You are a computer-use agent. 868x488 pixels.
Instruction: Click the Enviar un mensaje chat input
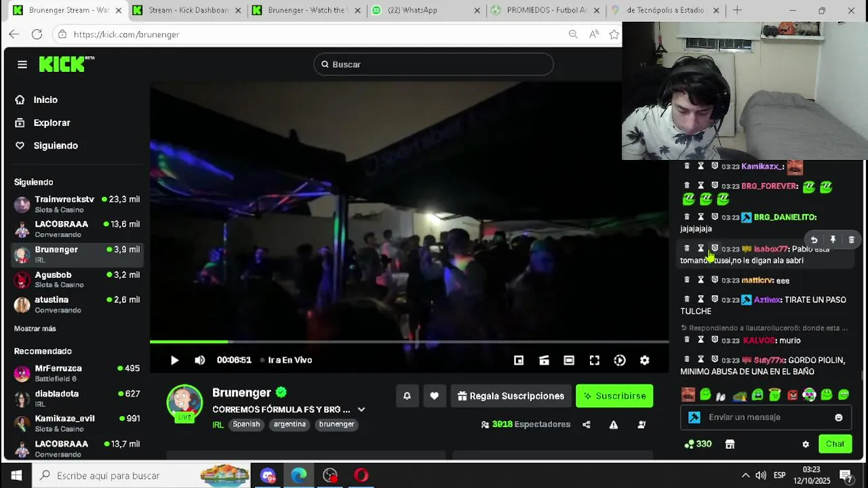(766, 418)
